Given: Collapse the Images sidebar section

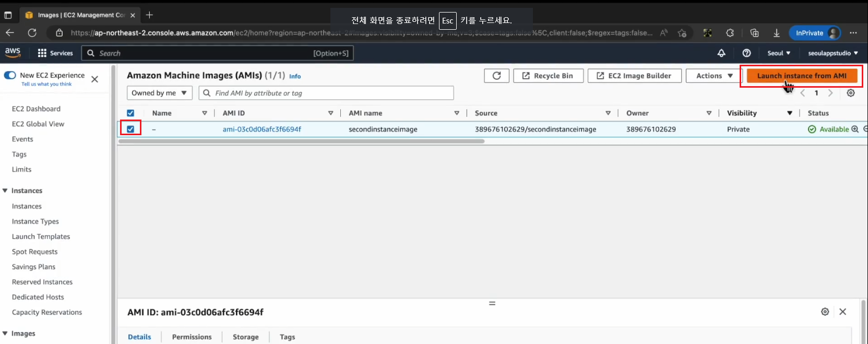Looking at the screenshot, I should point(5,333).
